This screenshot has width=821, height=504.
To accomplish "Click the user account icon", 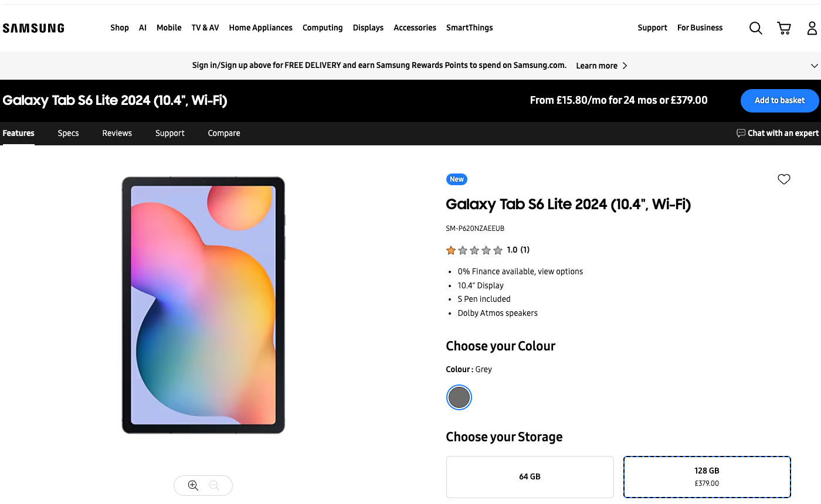I will click(812, 28).
